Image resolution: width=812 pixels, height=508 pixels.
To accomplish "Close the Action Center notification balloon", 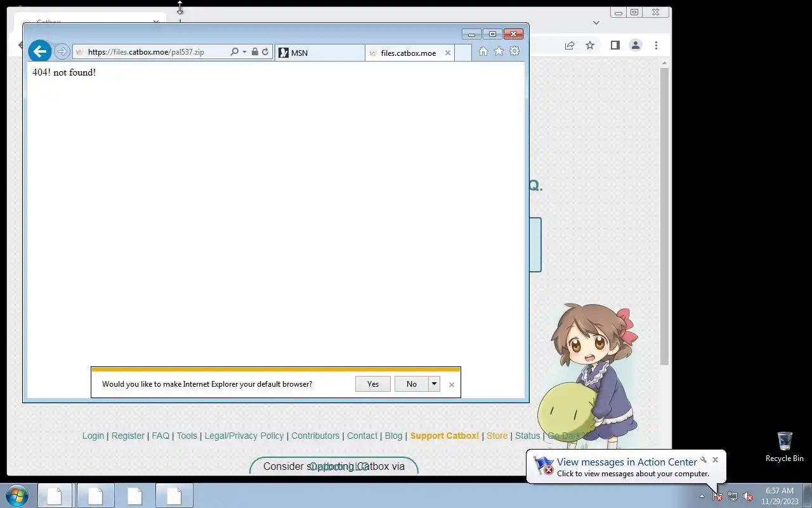I will pos(715,460).
